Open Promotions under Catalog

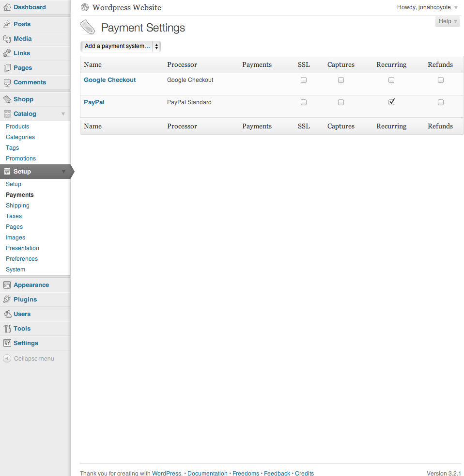point(21,159)
